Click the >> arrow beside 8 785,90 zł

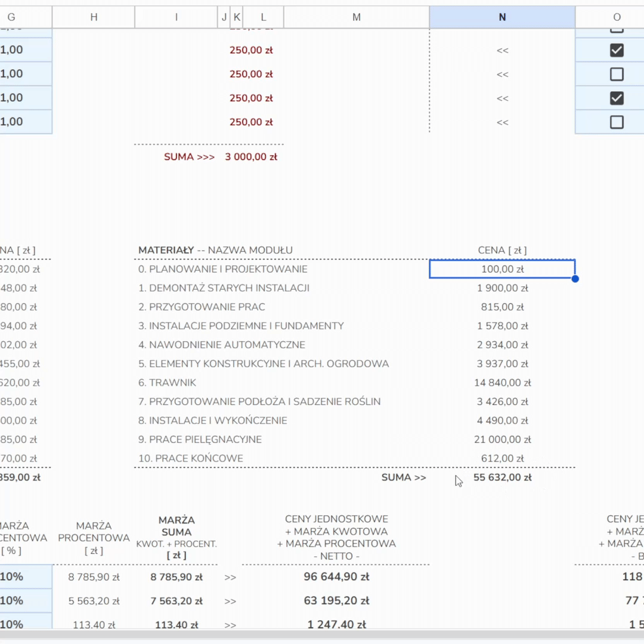(x=230, y=577)
